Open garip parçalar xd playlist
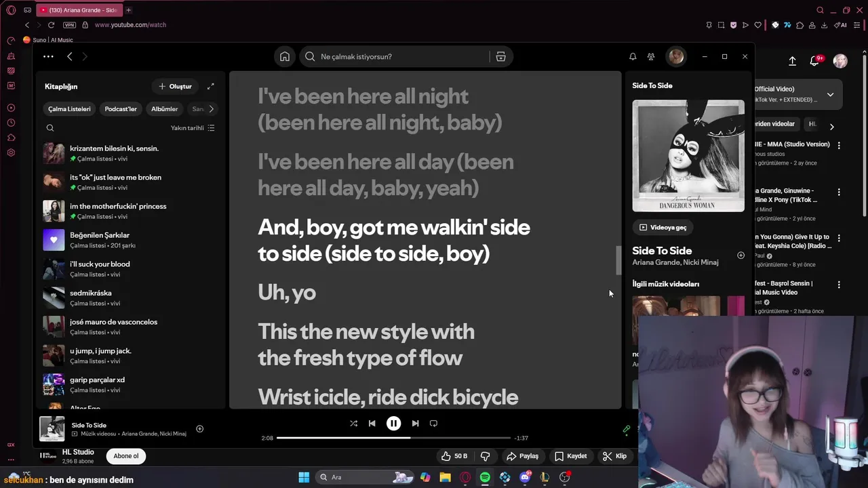Viewport: 868px width, 488px height. (130, 385)
